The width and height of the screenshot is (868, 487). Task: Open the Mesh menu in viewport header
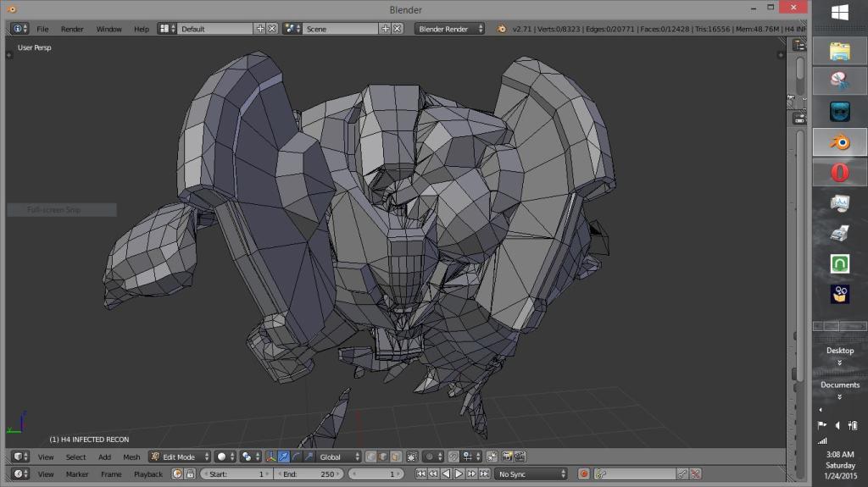click(x=131, y=457)
